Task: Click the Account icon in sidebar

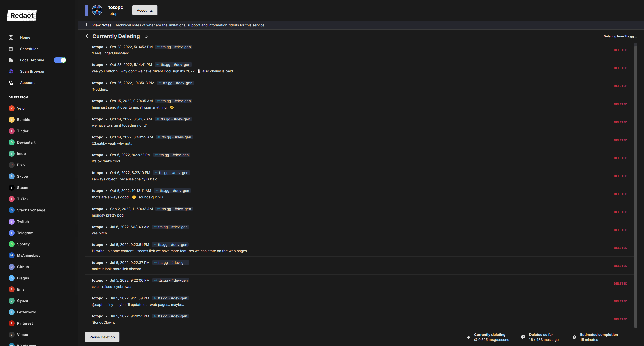Action: pyautogui.click(x=11, y=83)
